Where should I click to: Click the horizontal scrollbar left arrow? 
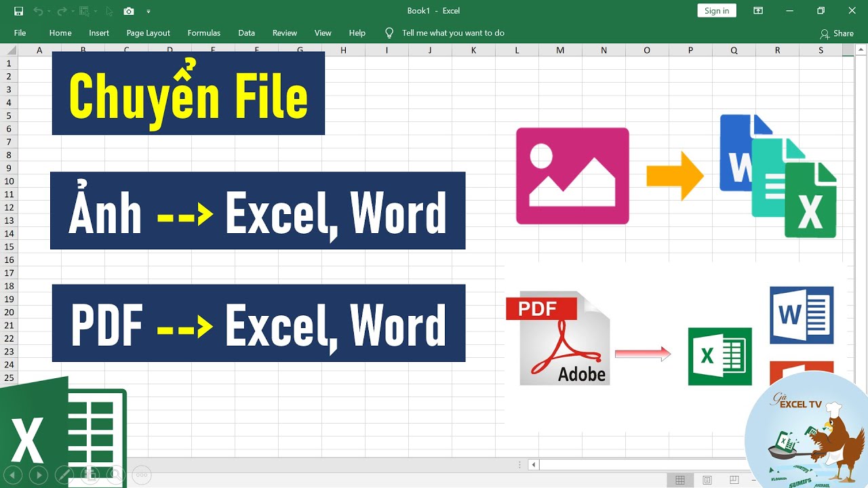click(534, 464)
